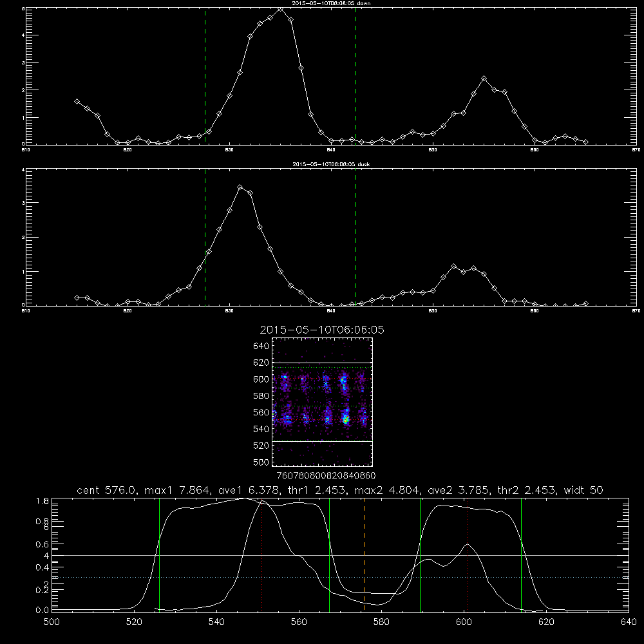Click the dusk plot title text
This screenshot has width=644, height=644.
coord(331,164)
